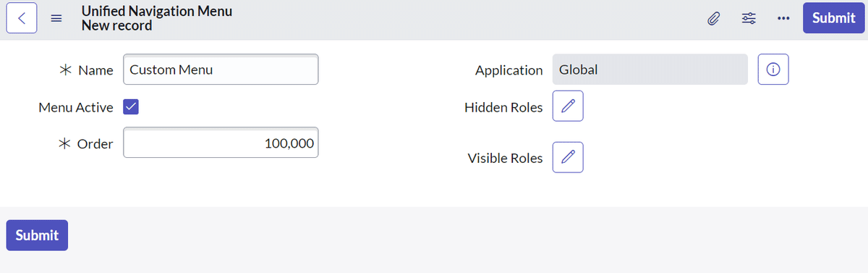
Task: Click the bottom Submit button
Action: 37,235
